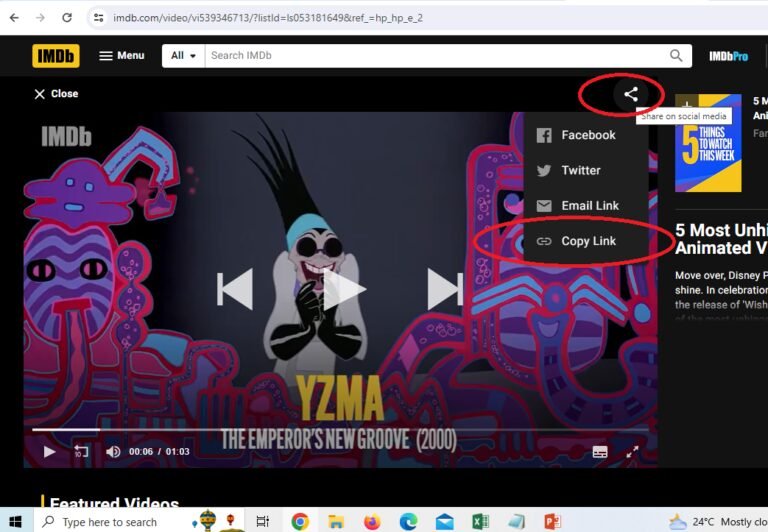Click the video progress bar

tap(340, 430)
